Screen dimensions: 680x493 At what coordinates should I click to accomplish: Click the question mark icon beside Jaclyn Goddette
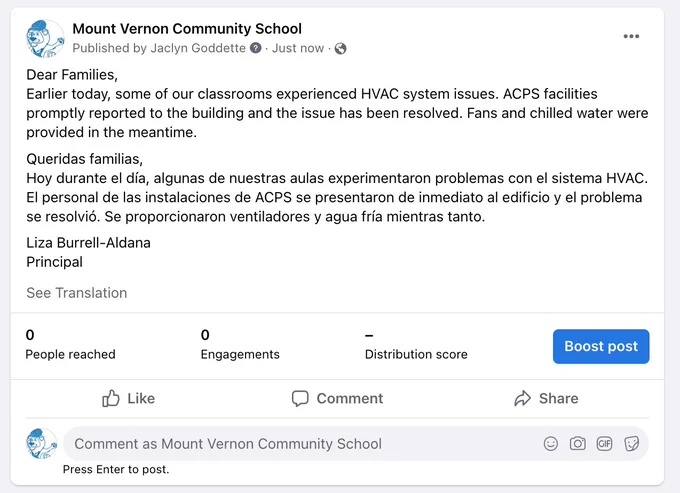click(256, 48)
